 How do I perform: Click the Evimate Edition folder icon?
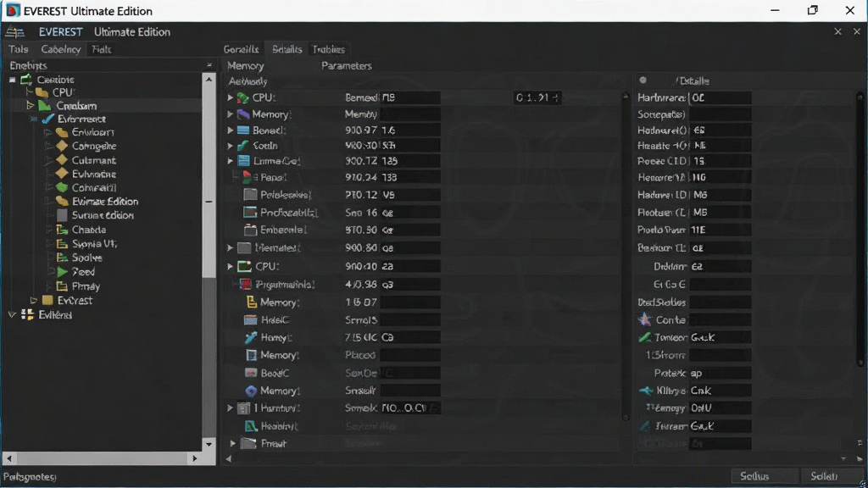tap(62, 202)
